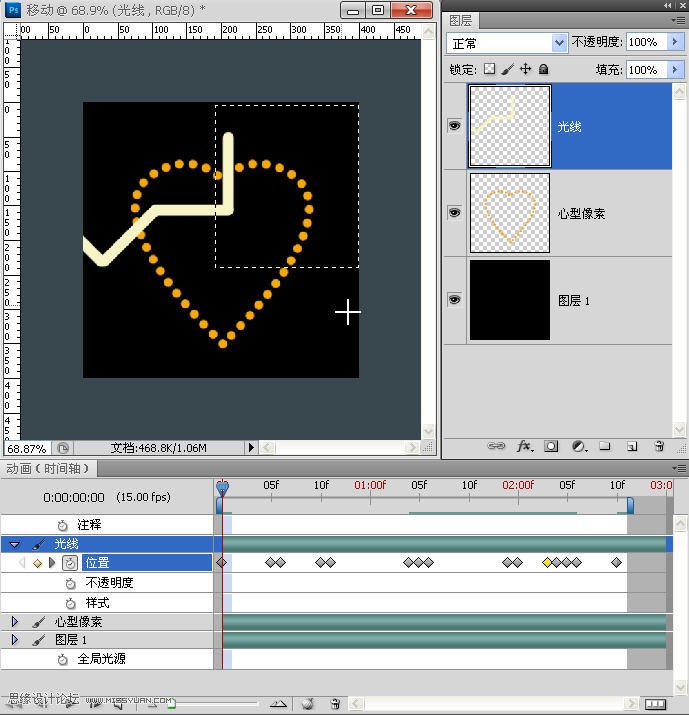Select the 动画（时间轴） tab
Screen dimensions: 689x715
click(x=48, y=468)
